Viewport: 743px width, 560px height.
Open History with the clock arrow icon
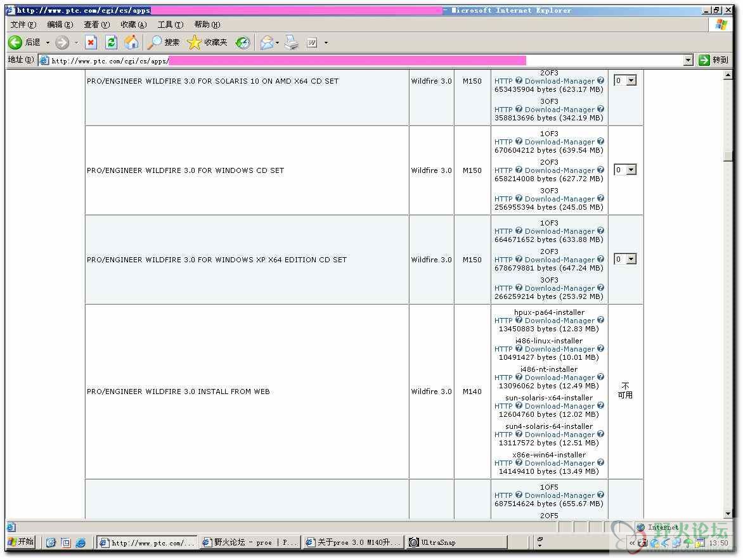(x=243, y=43)
